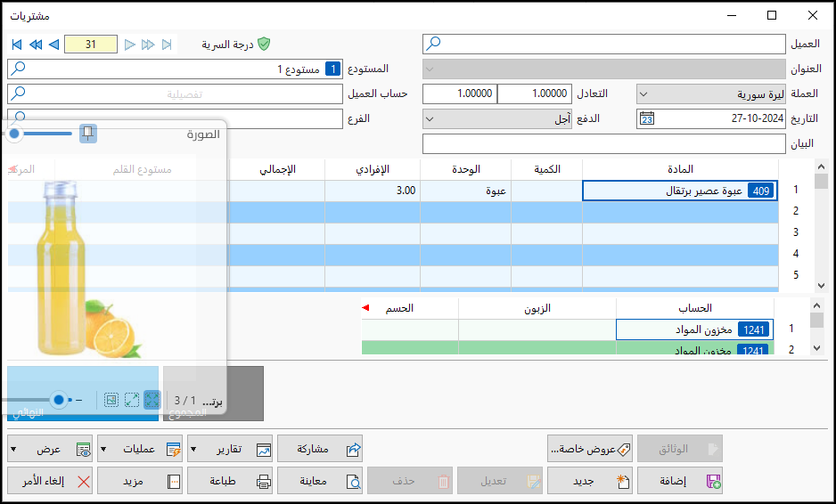Click the طباعة print button

click(230, 481)
